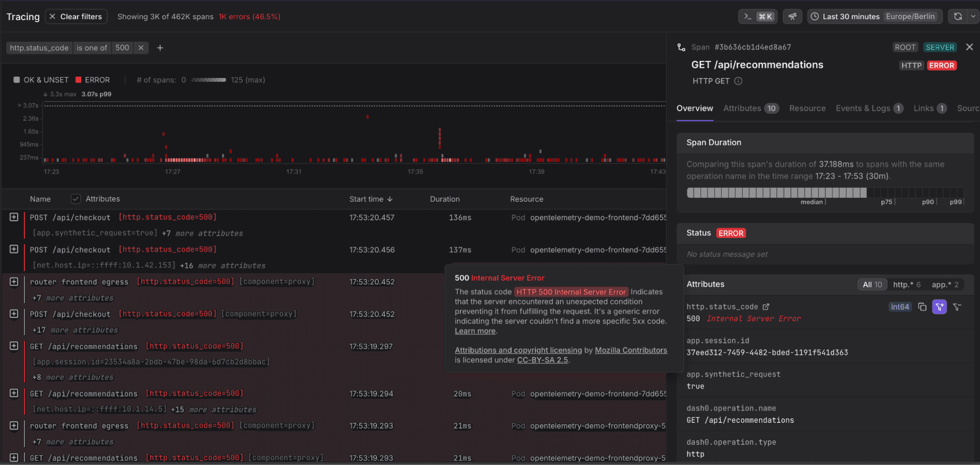
Task: Click the component=proxy tag on 17:53:20.452 egress row
Action: [277, 282]
